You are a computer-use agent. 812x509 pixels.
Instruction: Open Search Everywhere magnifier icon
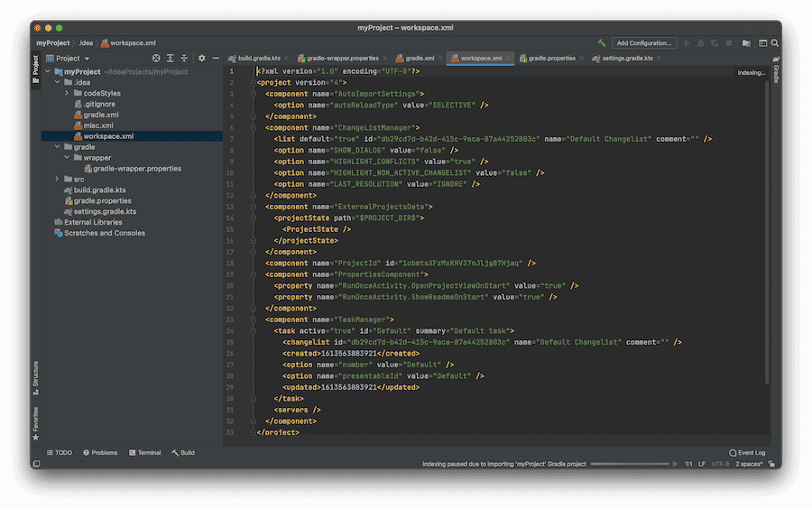[x=775, y=42]
